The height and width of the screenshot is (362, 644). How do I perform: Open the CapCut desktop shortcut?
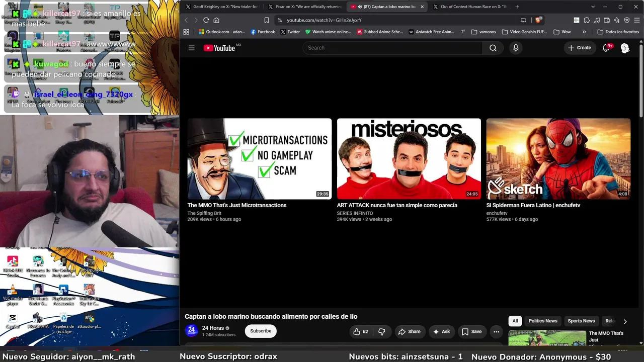click(x=13, y=321)
